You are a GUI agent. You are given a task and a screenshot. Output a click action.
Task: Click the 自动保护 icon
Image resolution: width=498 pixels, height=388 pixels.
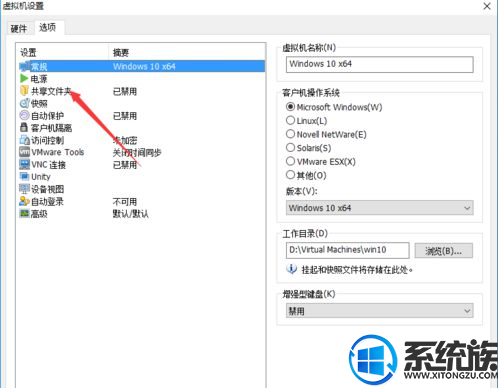[24, 116]
